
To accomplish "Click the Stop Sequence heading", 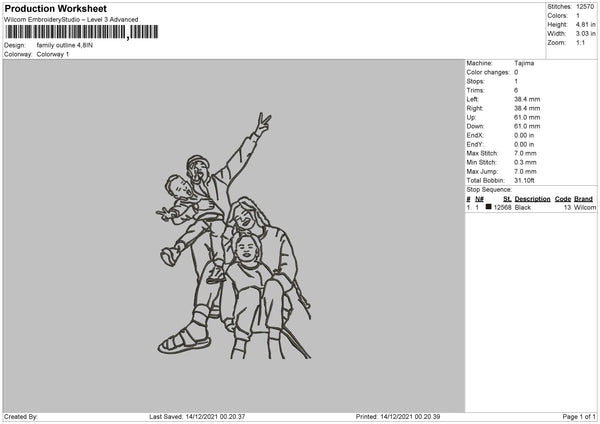I will [x=489, y=189].
